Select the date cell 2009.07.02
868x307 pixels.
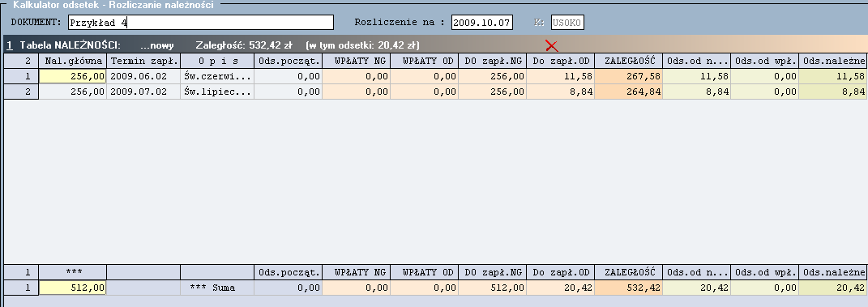point(143,92)
